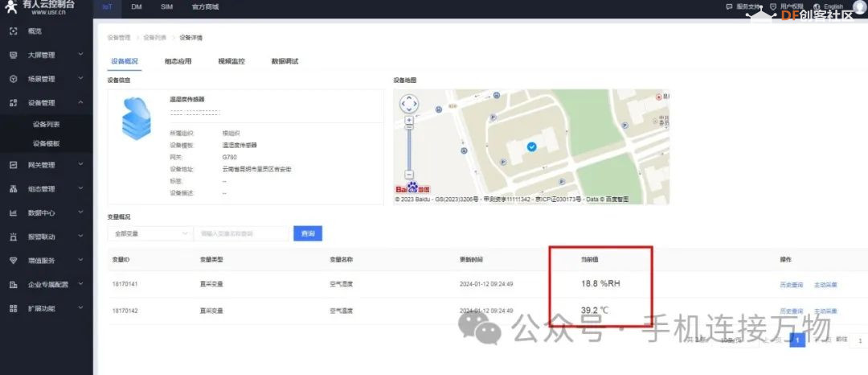Open 设备模板 in the sidebar
This screenshot has height=375, width=868.
(x=47, y=143)
